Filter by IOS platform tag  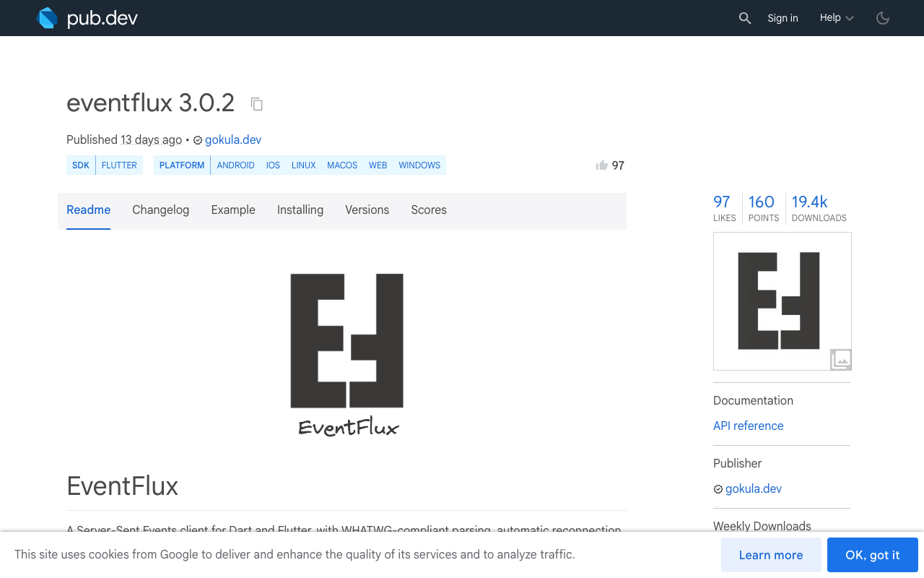point(273,165)
